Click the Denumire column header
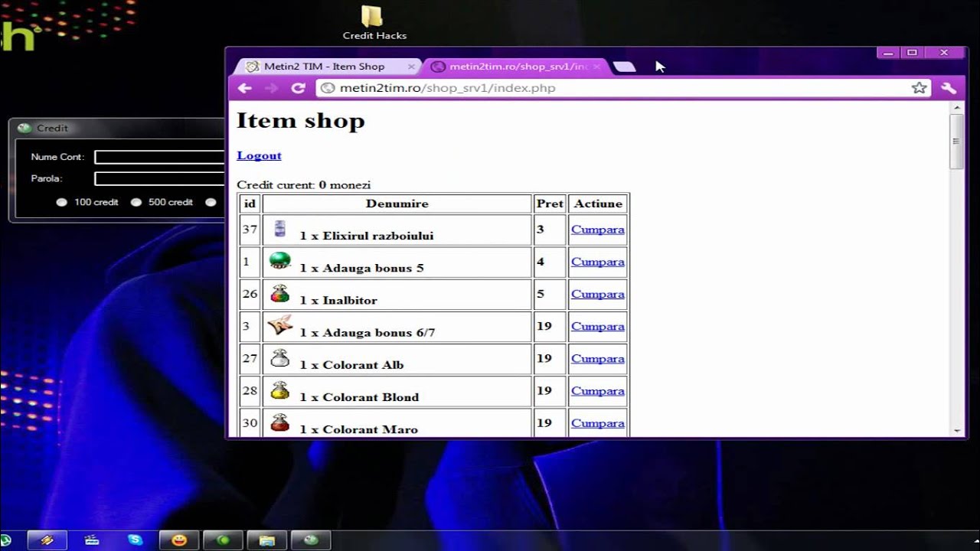 coord(397,204)
